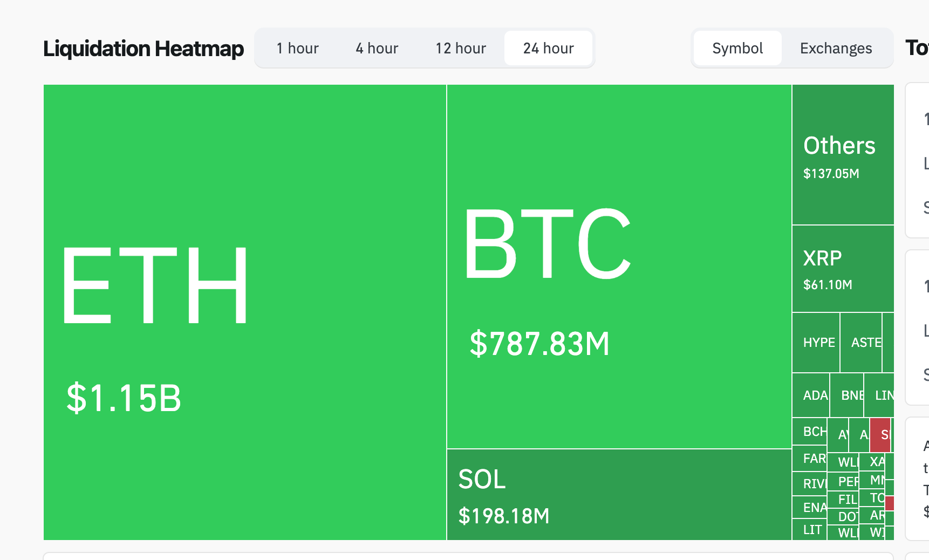Select the 12 hour time range
This screenshot has width=929, height=560.
[x=460, y=48]
